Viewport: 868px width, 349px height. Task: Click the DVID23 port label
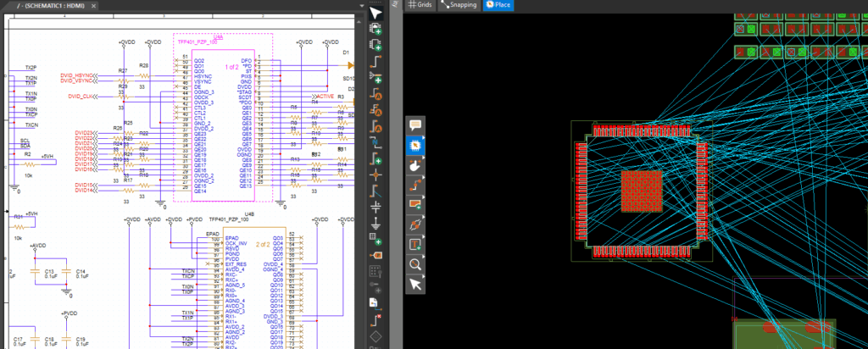pos(84,133)
